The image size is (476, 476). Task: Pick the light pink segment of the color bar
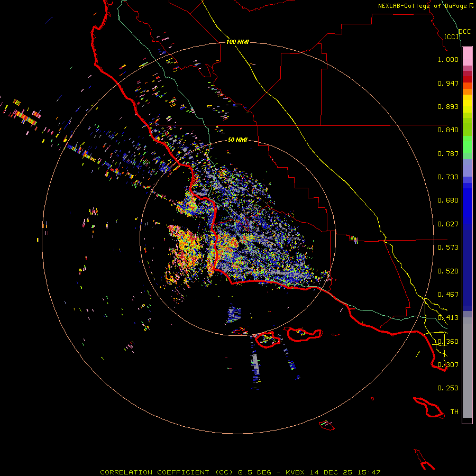467,57
